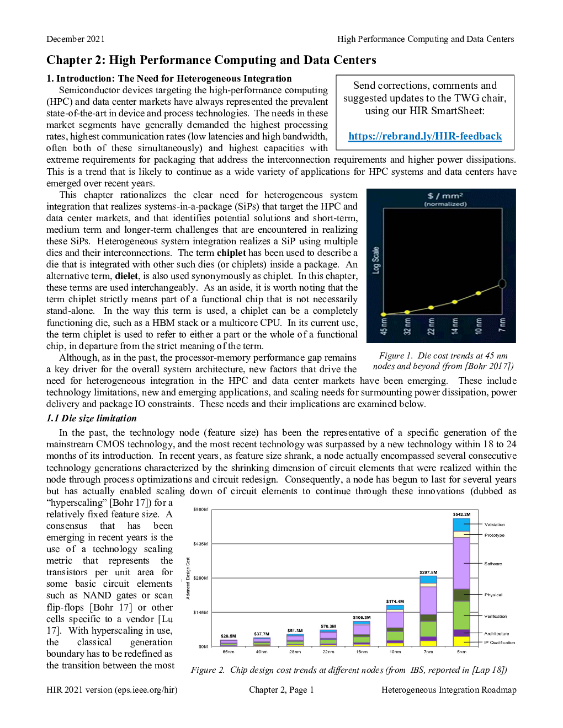This screenshot has width=563, height=728.
Task: Click the '$542.2M' label on the chart
Action: tap(461, 515)
